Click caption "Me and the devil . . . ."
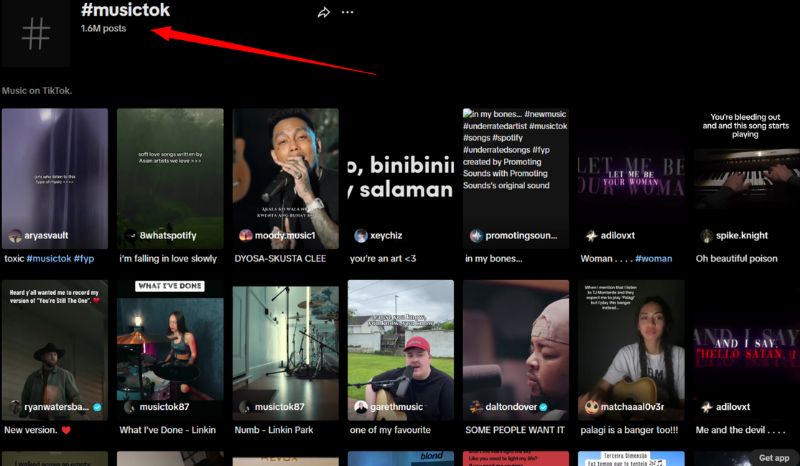 (x=740, y=430)
